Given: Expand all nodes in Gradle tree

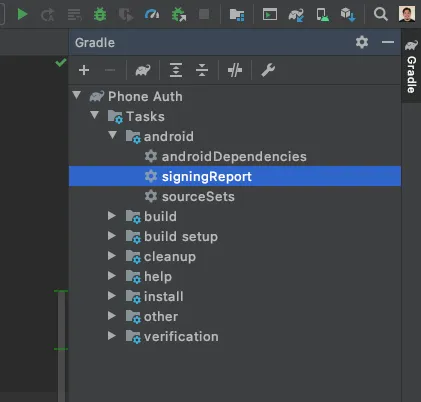Looking at the screenshot, I should 176,70.
